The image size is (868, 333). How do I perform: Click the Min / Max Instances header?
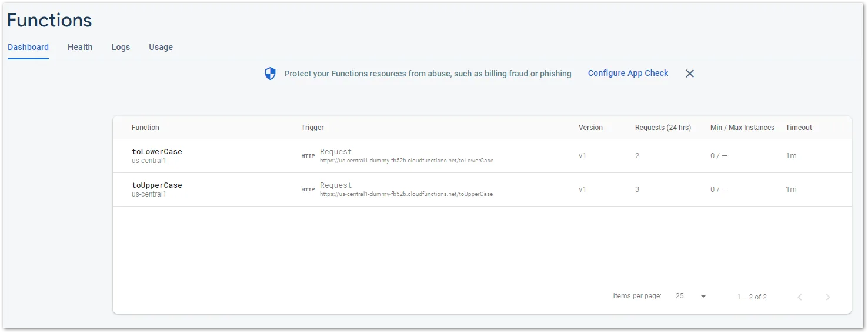[742, 128]
